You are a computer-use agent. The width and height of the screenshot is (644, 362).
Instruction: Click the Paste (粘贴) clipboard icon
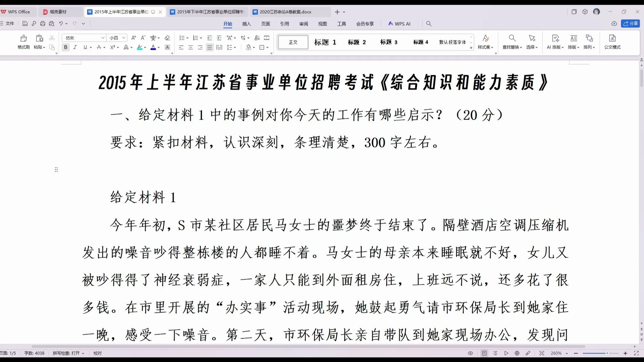(x=39, y=38)
